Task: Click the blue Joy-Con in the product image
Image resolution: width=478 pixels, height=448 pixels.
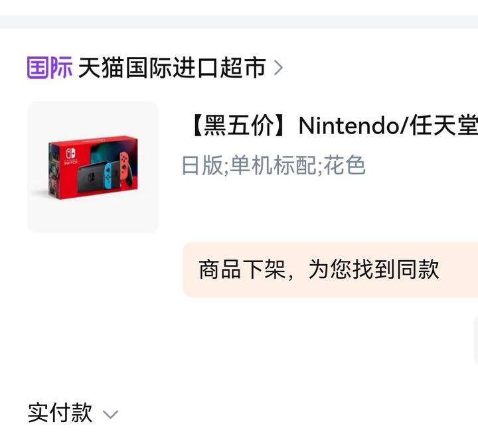Action: [108, 175]
